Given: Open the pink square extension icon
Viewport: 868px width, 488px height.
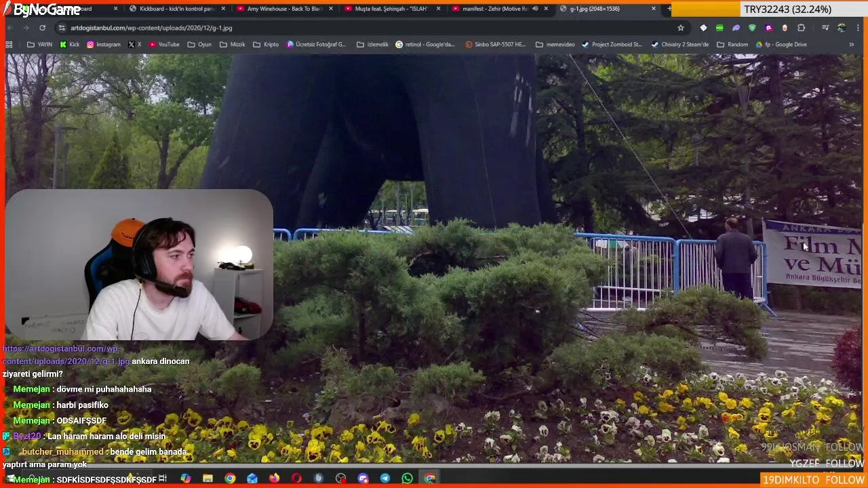Looking at the screenshot, I should tap(768, 28).
